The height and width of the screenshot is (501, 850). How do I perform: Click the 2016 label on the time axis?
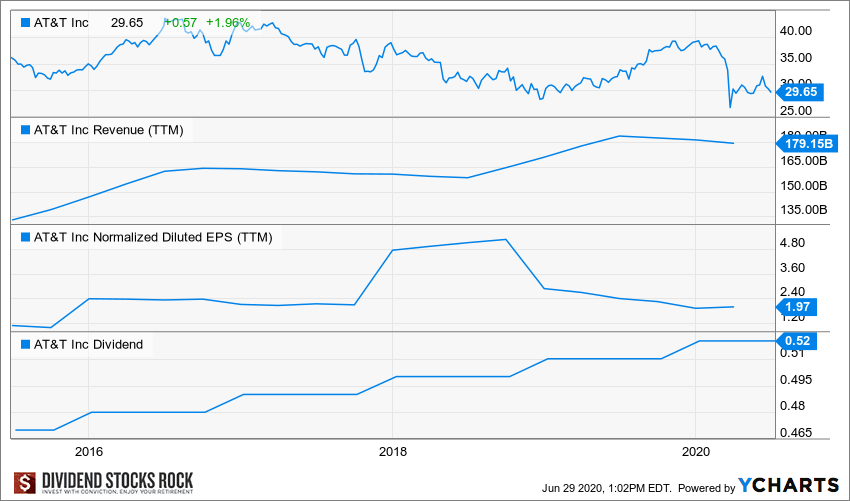[89, 450]
